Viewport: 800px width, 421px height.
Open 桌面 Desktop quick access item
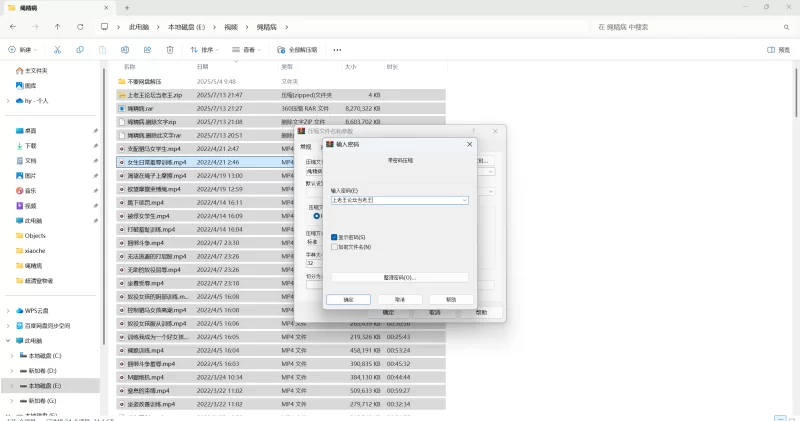tap(27, 131)
